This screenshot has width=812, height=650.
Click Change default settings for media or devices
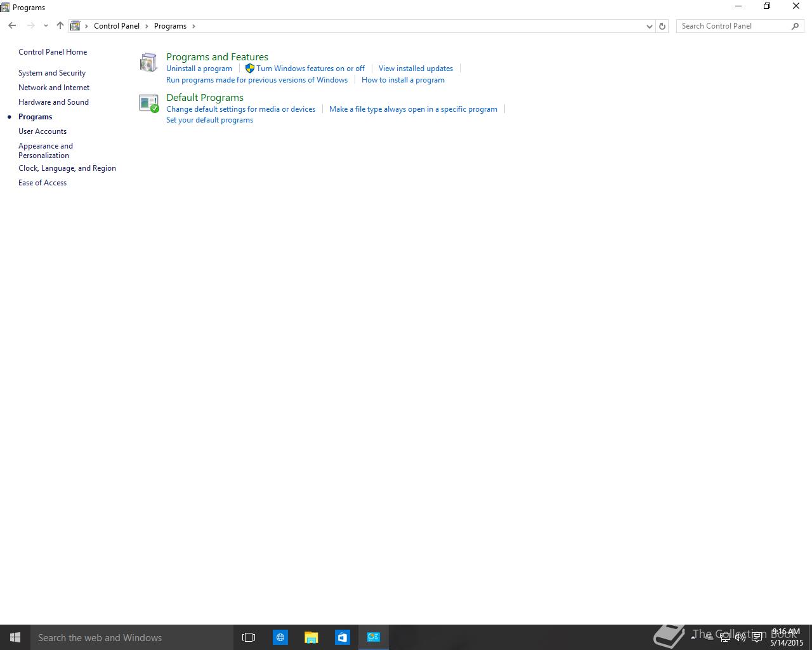[240, 109]
